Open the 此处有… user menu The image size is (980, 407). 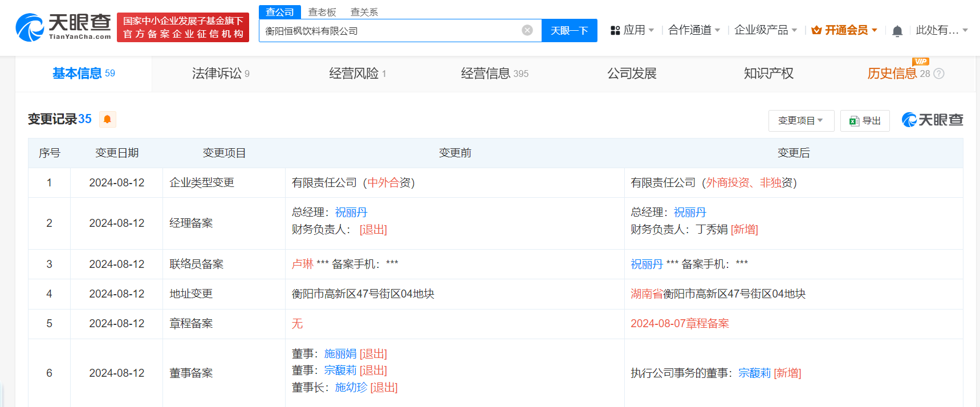941,30
